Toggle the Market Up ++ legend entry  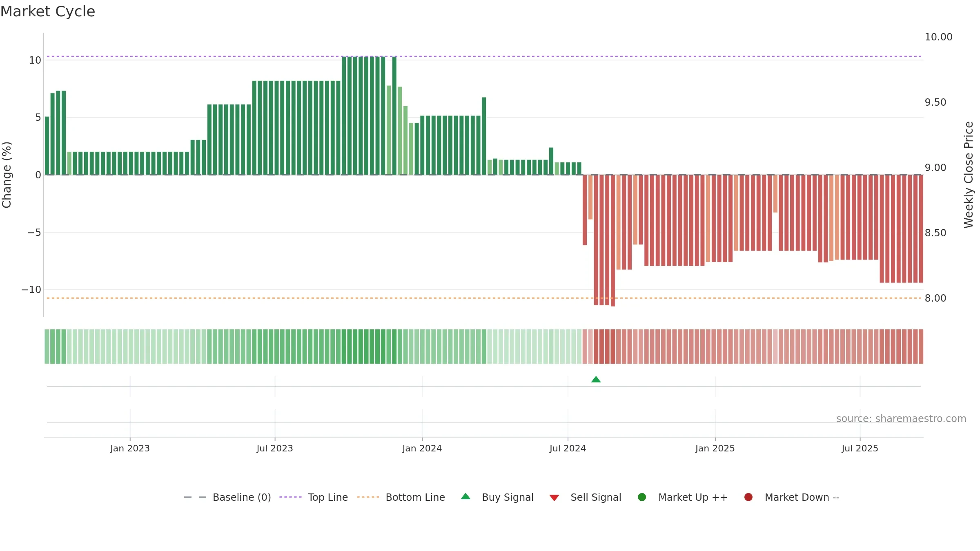click(x=682, y=497)
